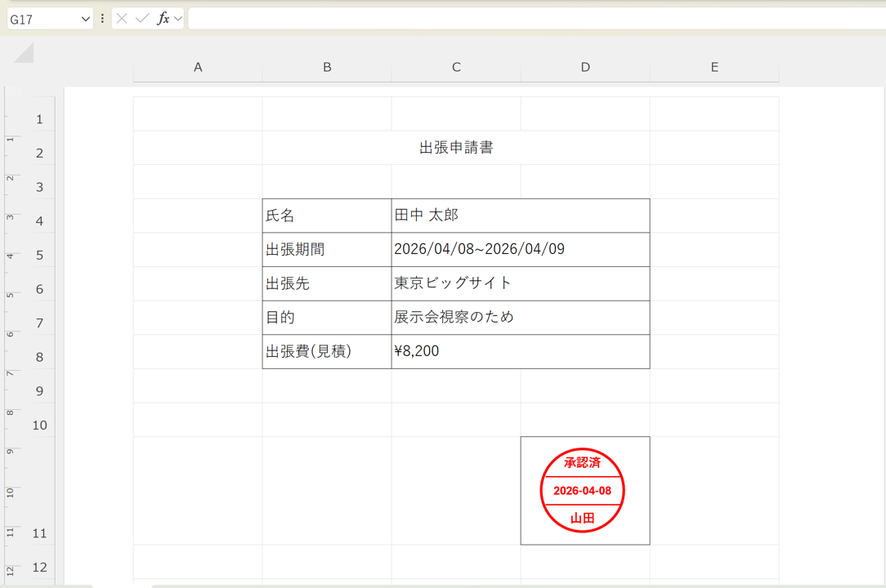The image size is (886, 588).
Task: Click the Select All corner triangle
Action: tap(24, 54)
